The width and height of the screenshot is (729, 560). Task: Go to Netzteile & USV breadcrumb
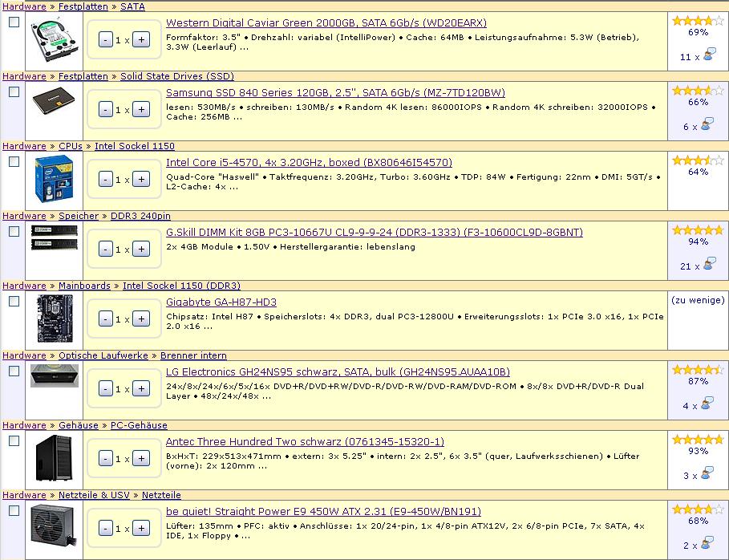[x=94, y=495]
